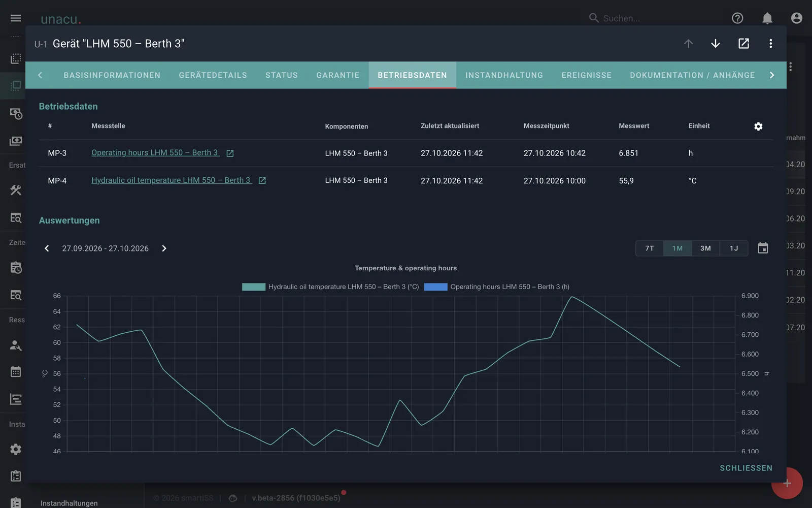Select the 3M time range
The width and height of the screenshot is (812, 508).
coord(705,248)
